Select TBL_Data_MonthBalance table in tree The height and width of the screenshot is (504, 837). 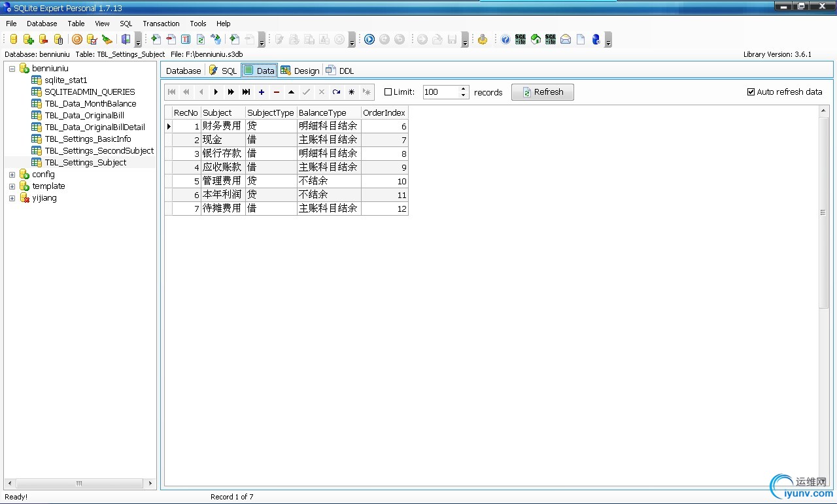pos(90,103)
